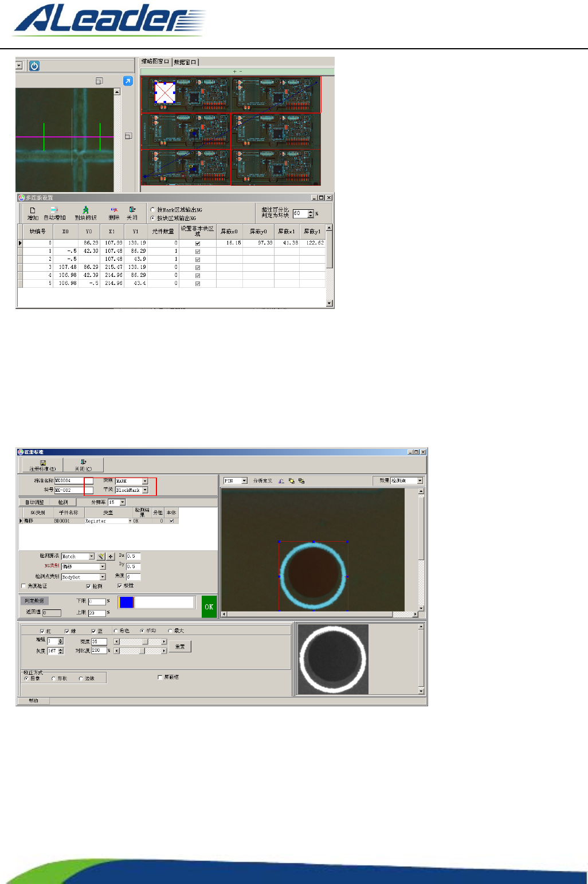Click the blue power icon button
588x884 pixels.
(34, 66)
